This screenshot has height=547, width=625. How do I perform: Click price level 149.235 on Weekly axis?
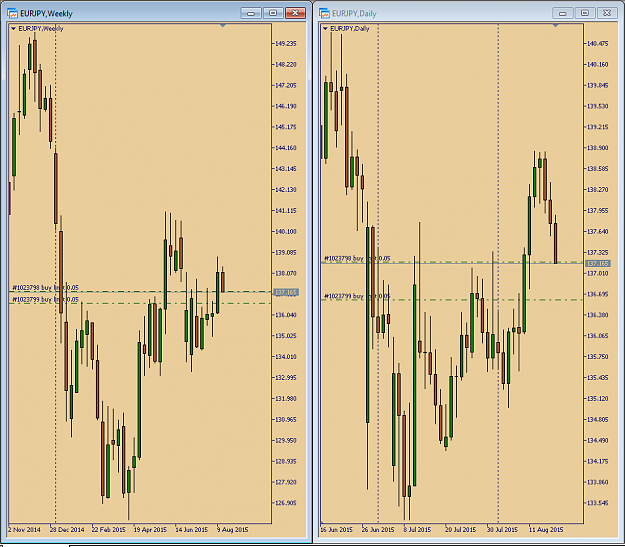286,43
